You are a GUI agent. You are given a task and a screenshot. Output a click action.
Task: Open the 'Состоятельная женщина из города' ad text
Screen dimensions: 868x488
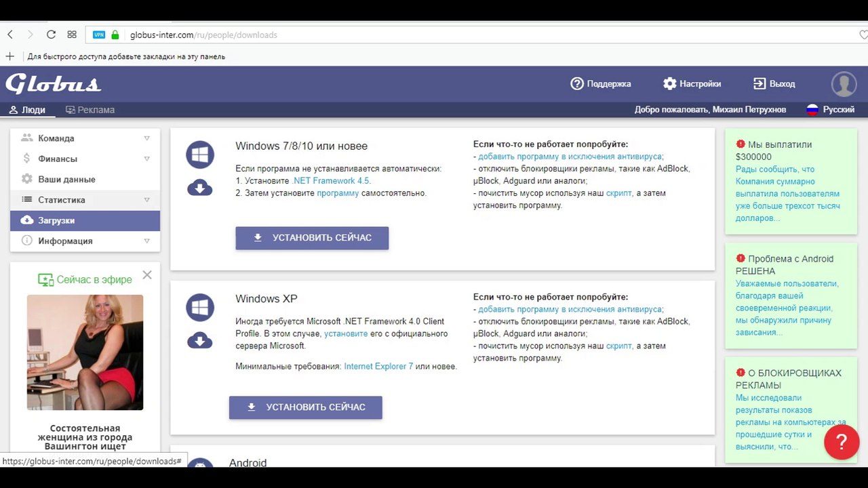[x=85, y=437]
